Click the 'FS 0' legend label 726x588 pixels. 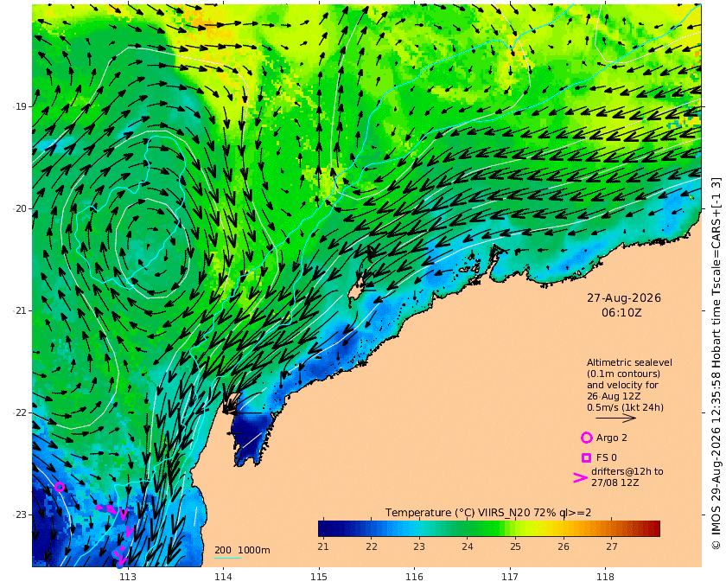[x=607, y=457]
